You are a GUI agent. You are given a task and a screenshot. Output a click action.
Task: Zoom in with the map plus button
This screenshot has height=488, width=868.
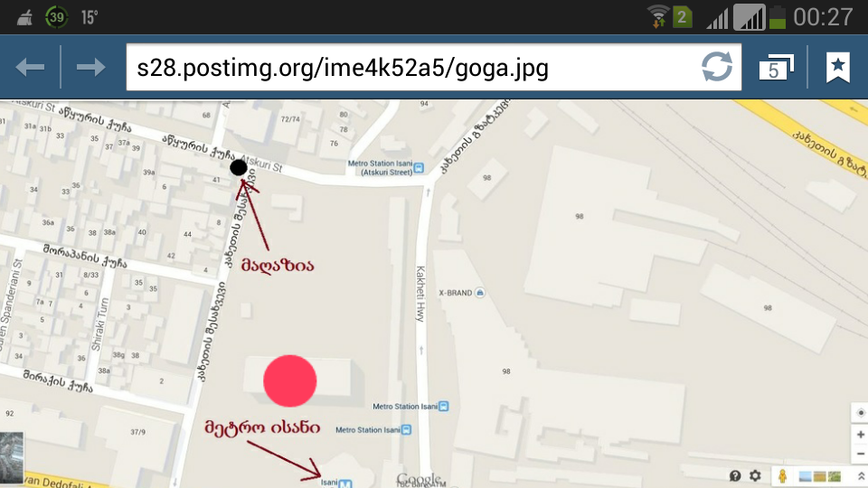860,435
